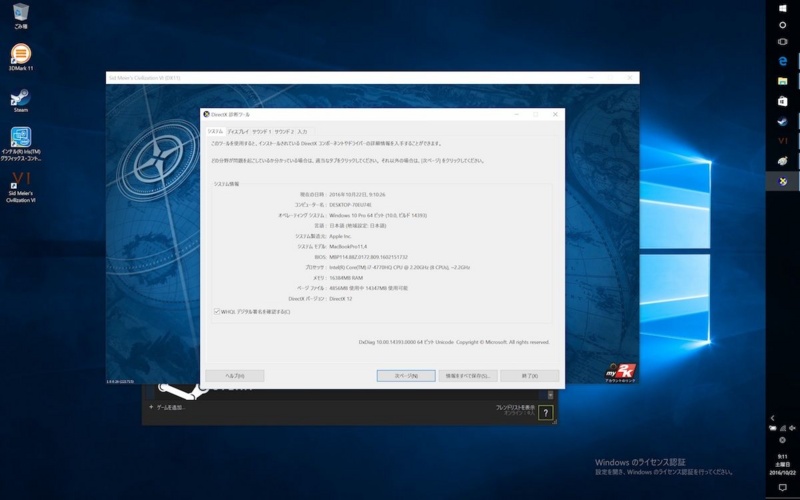
Task: Click the MBP114 BIOS version value
Action: (368, 257)
